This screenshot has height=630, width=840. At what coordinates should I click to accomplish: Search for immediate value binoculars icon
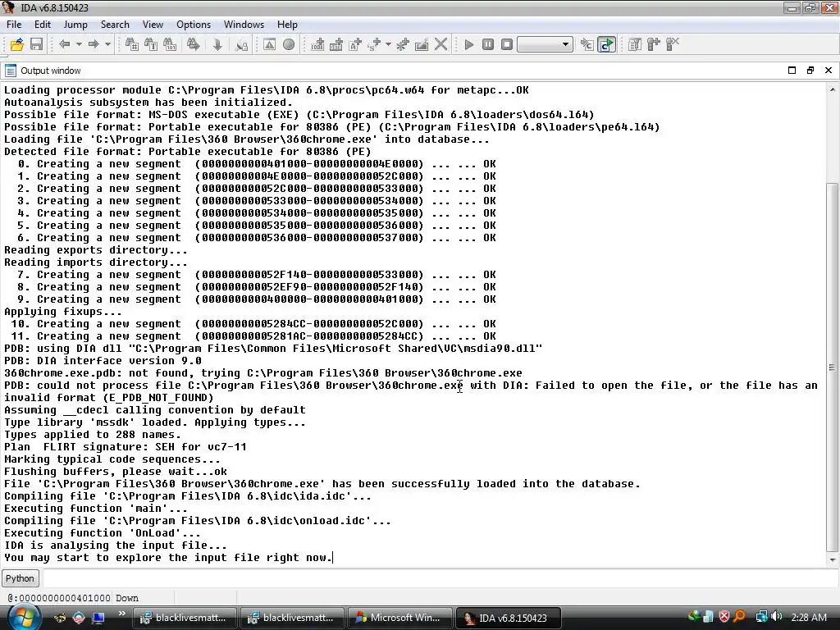pyautogui.click(x=132, y=44)
